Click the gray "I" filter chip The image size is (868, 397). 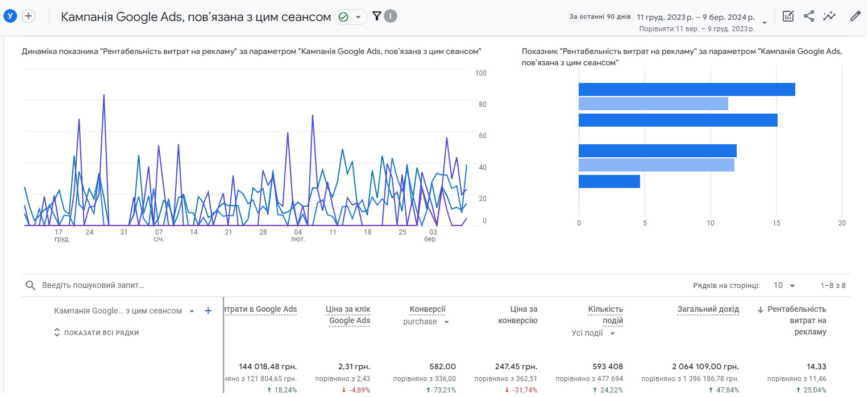[391, 16]
